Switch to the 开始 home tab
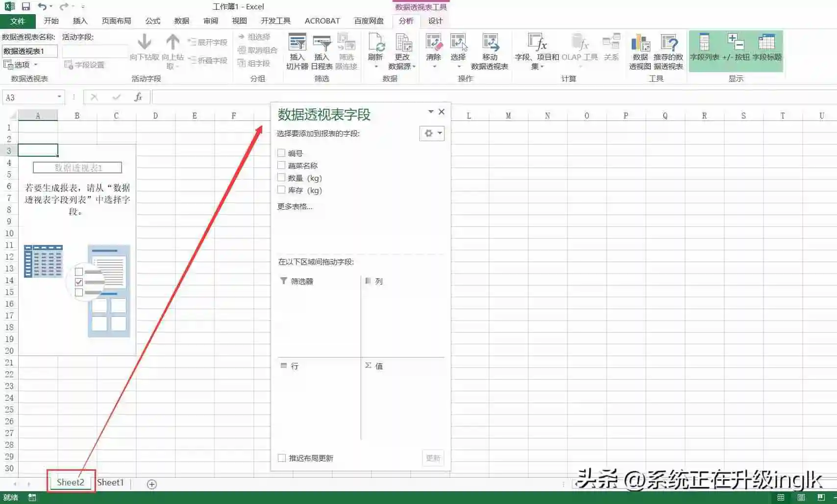Screen dimensions: 837x504 click(x=51, y=21)
